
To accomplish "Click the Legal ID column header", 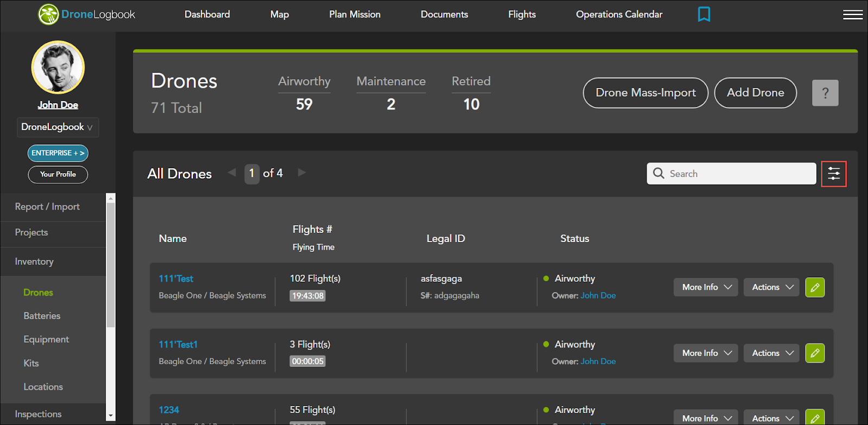I will [445, 239].
